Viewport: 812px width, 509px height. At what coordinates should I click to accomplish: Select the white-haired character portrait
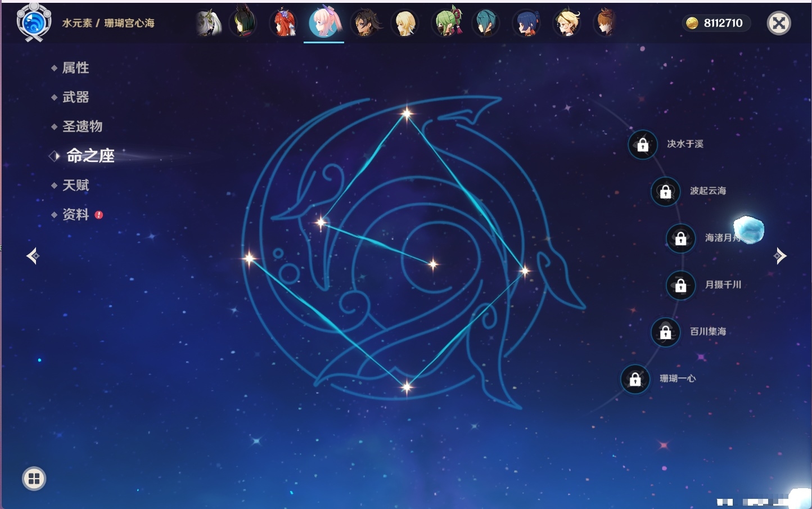point(209,23)
